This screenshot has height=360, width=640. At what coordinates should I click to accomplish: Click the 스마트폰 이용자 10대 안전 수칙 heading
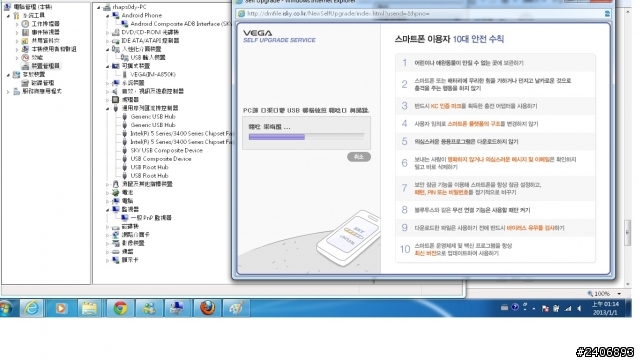tap(449, 39)
